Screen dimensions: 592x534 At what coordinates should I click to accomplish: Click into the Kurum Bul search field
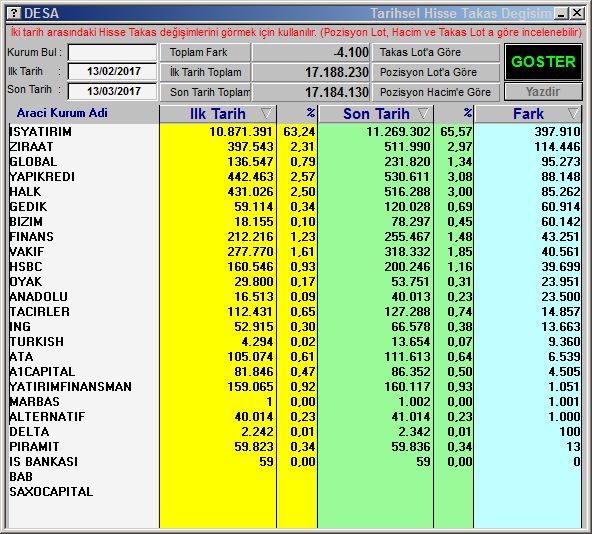(x=113, y=52)
